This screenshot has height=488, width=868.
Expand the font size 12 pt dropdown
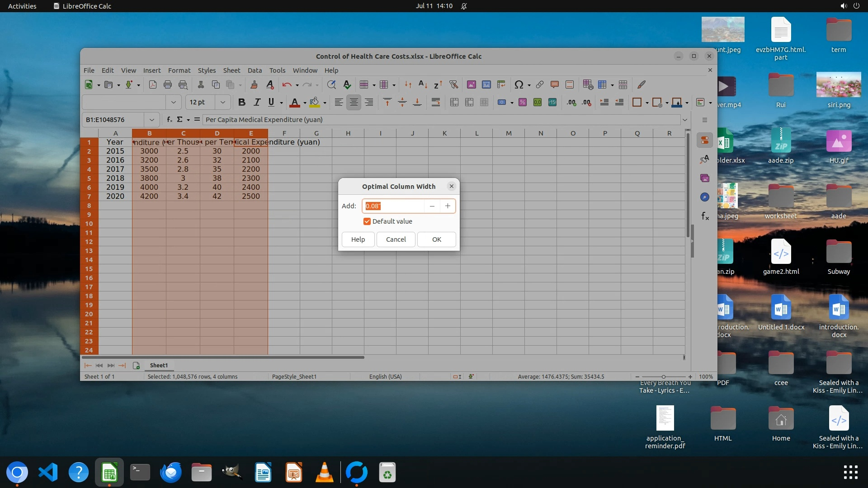222,103
